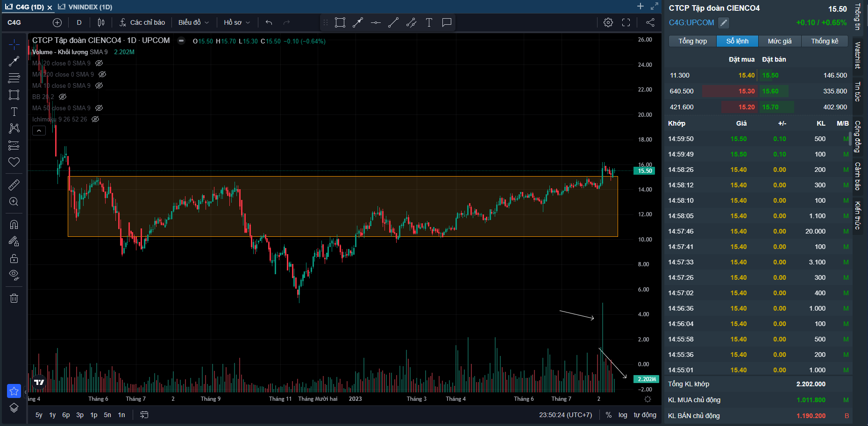The image size is (868, 426).
Task: Show the MA 10 indicator
Action: (99, 85)
